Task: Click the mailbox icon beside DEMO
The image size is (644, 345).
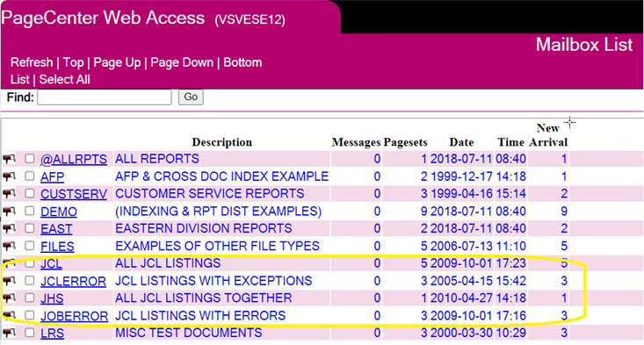Action: [x=9, y=212]
